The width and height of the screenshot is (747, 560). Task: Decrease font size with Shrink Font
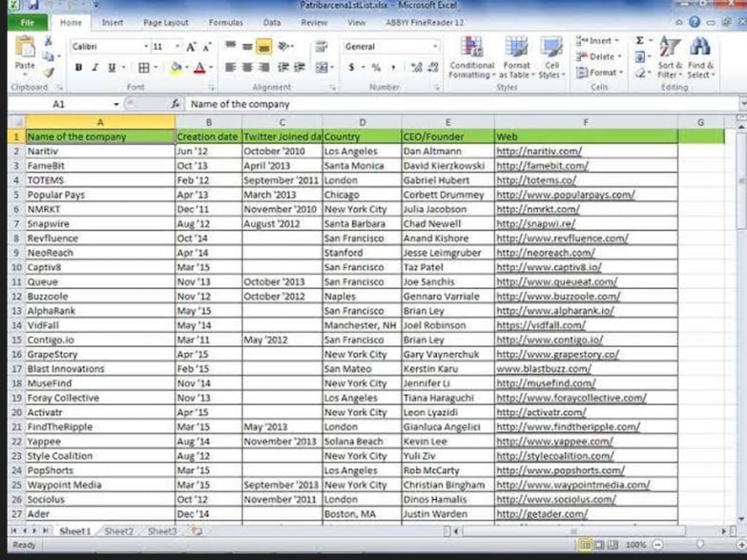click(207, 46)
